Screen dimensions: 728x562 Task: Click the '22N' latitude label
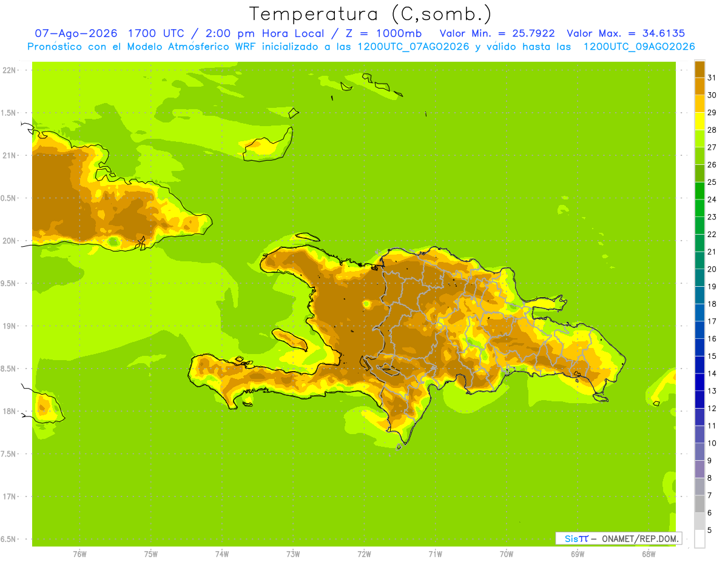[x=10, y=70]
